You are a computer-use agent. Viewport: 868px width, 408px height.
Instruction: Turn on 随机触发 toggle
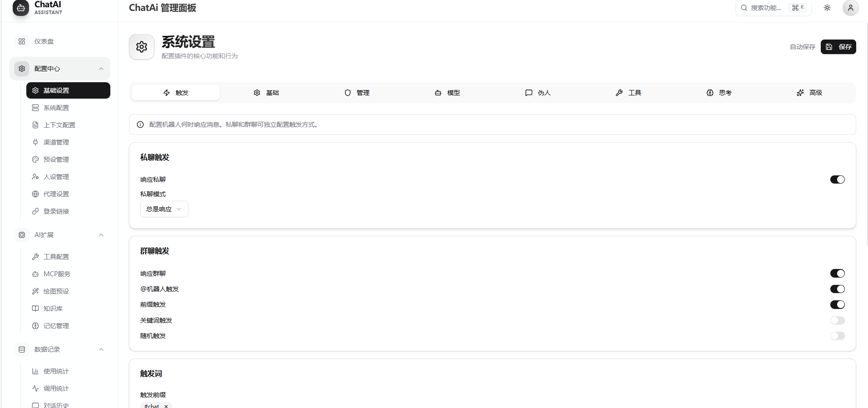(837, 336)
